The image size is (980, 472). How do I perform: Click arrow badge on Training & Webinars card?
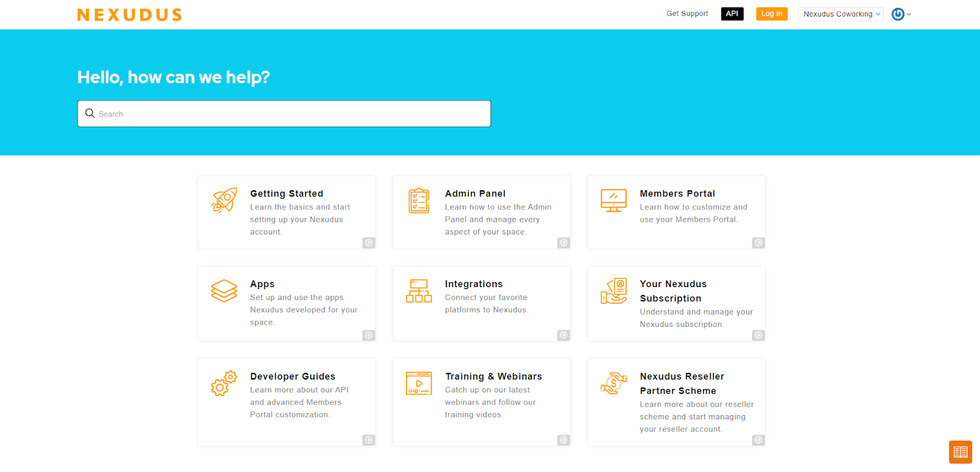click(563, 440)
